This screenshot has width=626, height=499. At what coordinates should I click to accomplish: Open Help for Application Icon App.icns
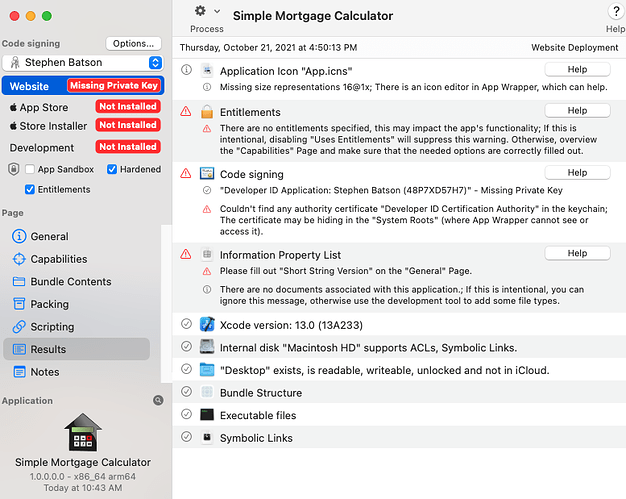[x=577, y=69]
